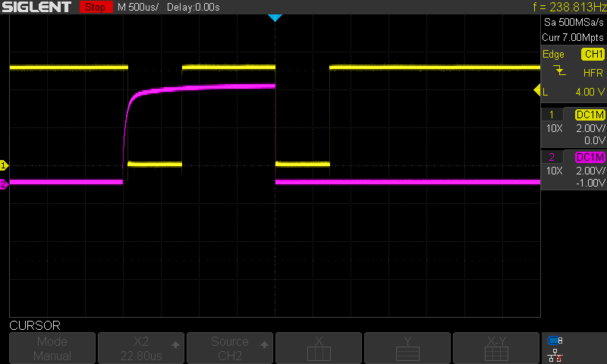Screen dimensions: 607x364
Task: Select the channel 1 number box
Action: click(552, 115)
